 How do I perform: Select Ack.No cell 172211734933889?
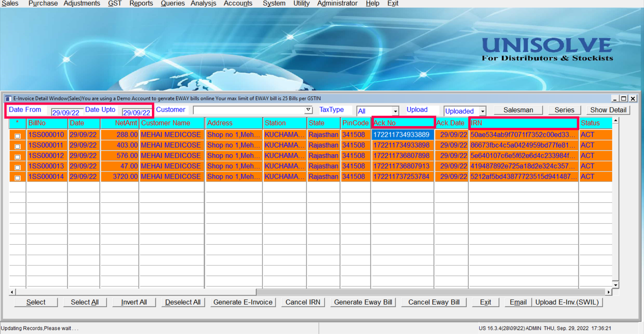pyautogui.click(x=402, y=135)
